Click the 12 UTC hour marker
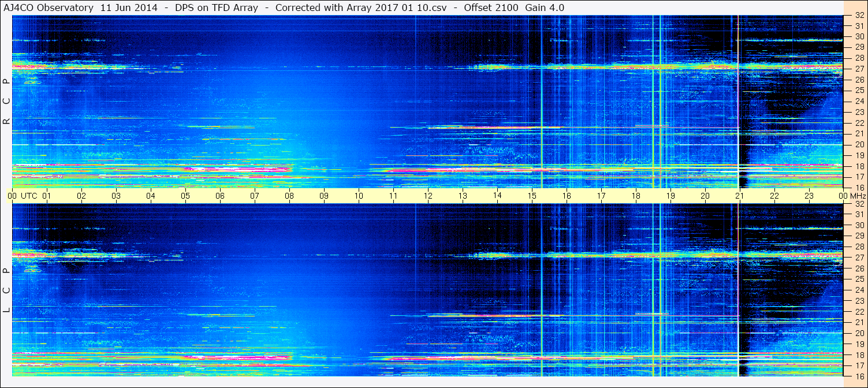Viewport: 868px width, 388px height. [428, 196]
